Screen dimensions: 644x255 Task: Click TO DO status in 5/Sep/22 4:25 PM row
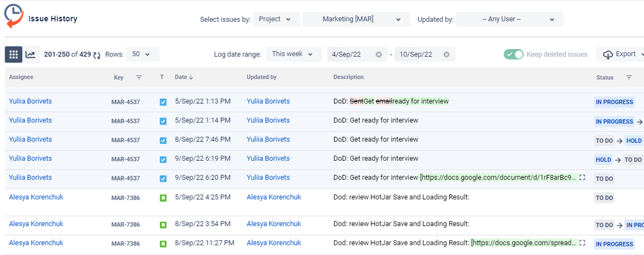604,198
